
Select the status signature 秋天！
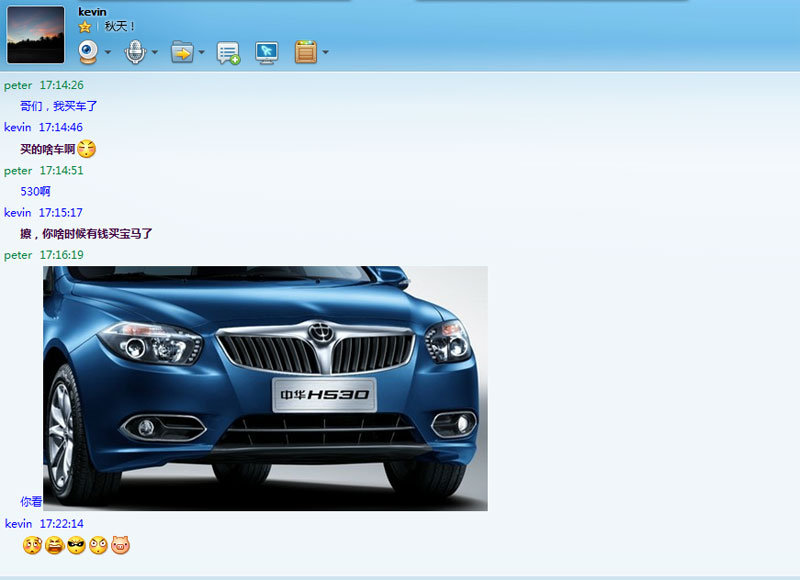119,26
